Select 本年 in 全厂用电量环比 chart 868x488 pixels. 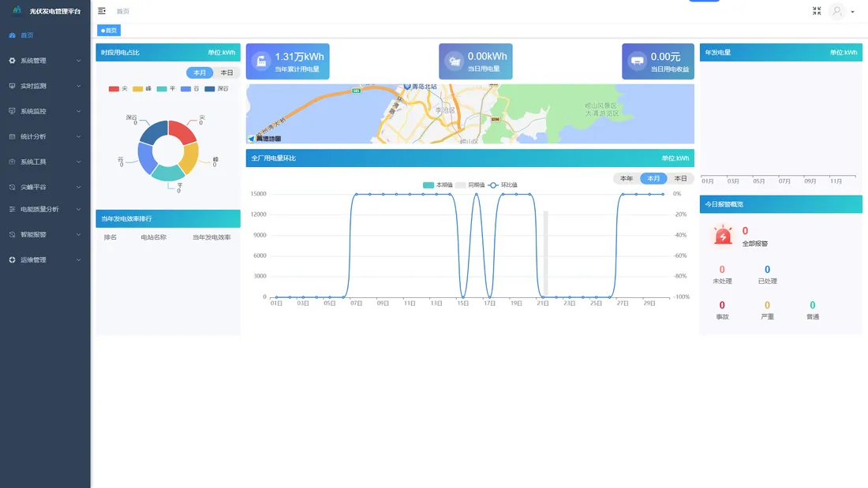coord(627,179)
